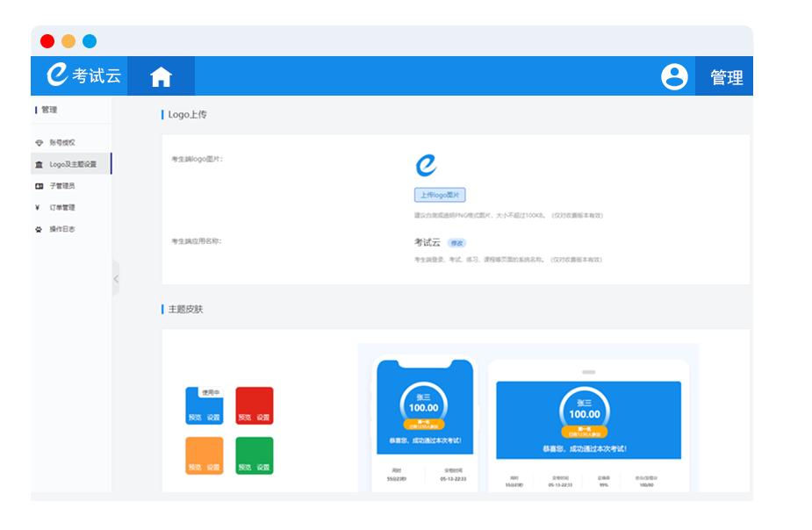Click the 考试云 logo in header

point(83,76)
